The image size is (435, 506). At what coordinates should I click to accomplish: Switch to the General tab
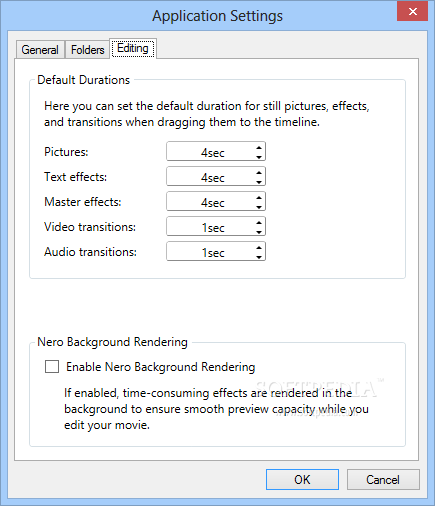(40, 50)
